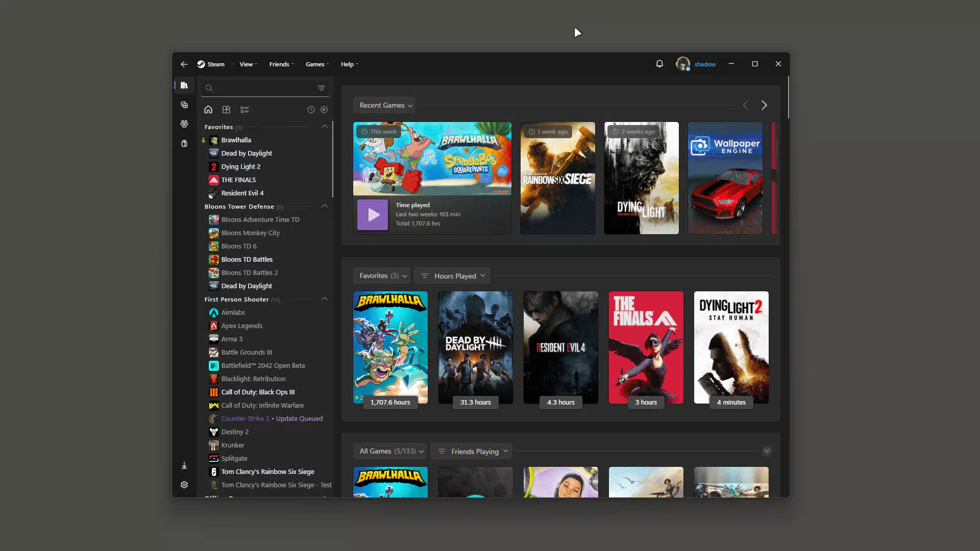Go to Library Home icon
This screenshot has height=551, width=980.
(x=208, y=110)
